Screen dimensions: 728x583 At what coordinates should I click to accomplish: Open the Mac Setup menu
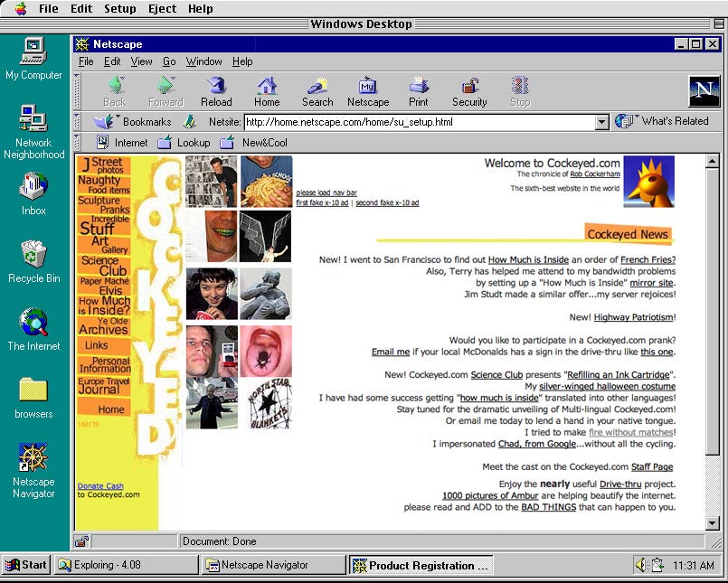click(119, 8)
